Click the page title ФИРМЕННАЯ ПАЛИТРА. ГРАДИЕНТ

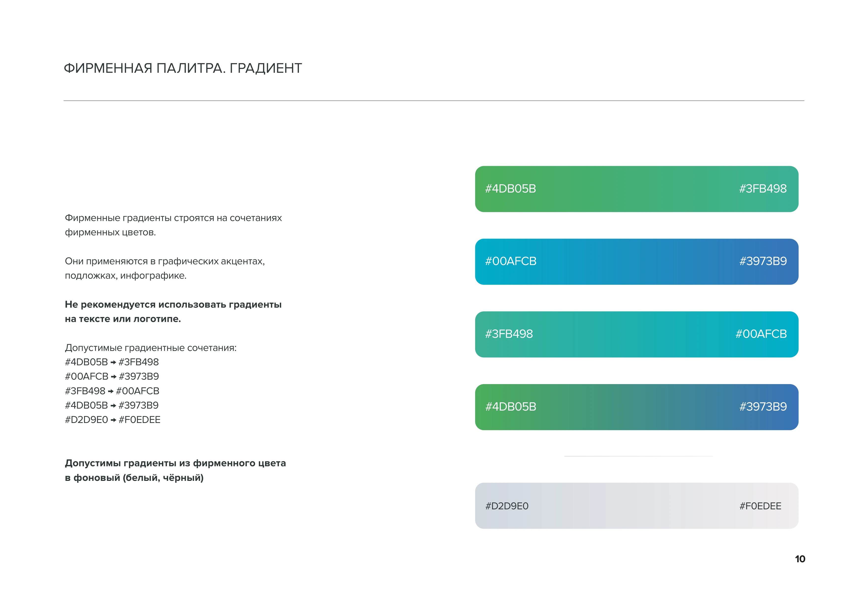(183, 69)
